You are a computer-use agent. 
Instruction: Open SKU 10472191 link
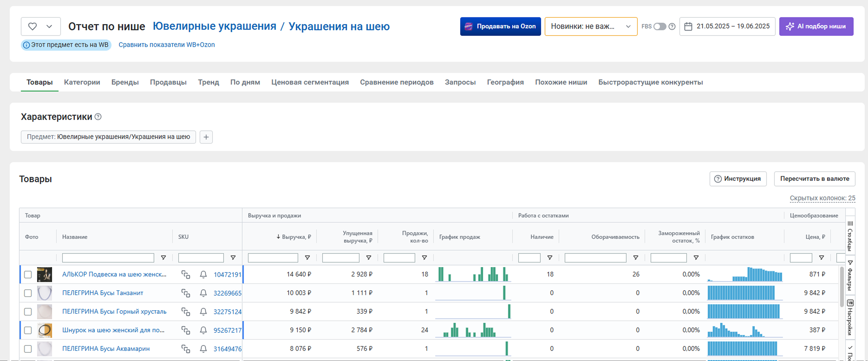click(x=227, y=275)
